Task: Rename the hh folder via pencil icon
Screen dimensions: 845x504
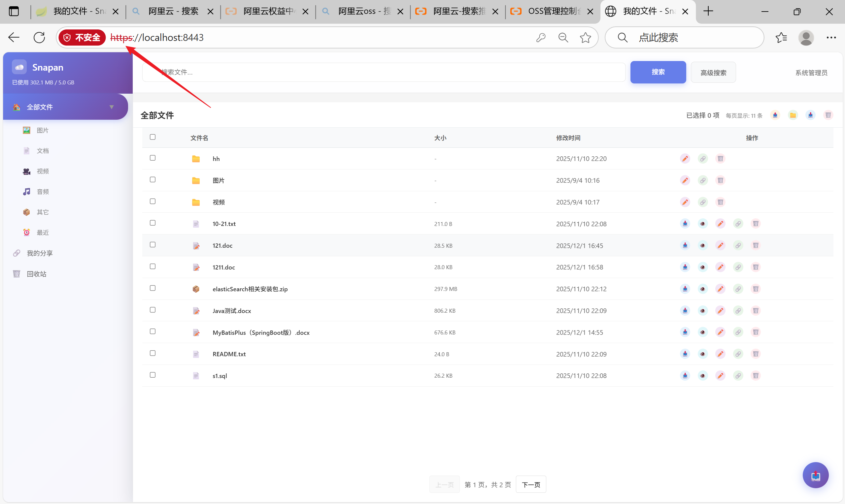Action: point(685,159)
